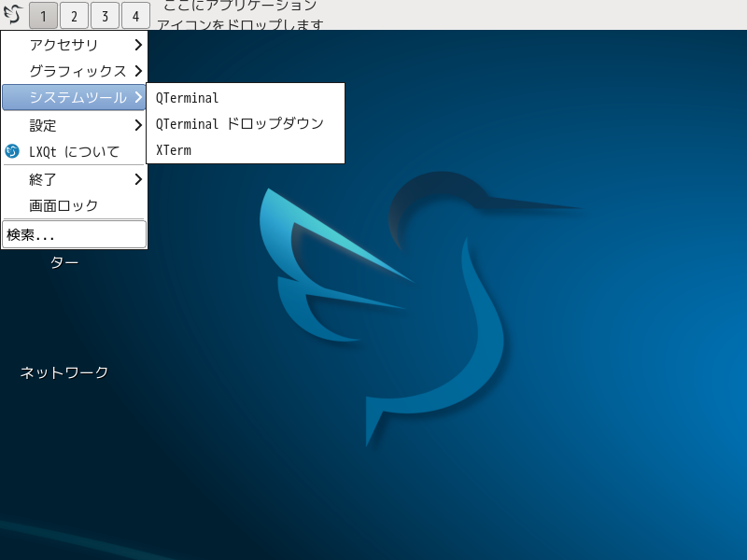
Task: Select the ネットワーク desktop label
Action: (64, 372)
